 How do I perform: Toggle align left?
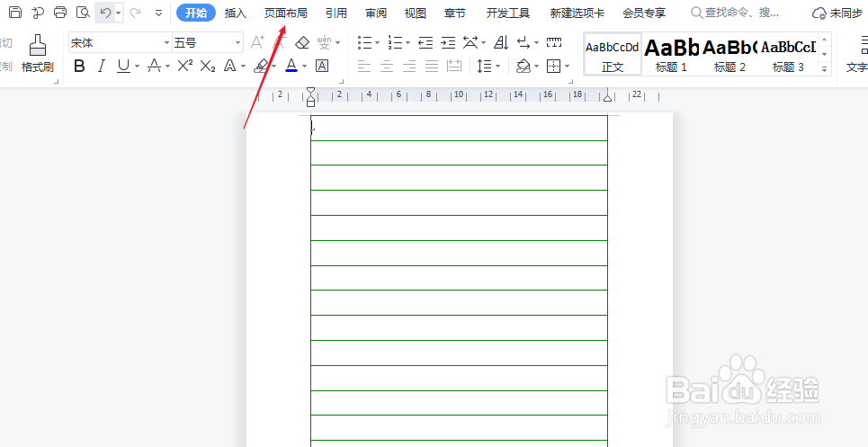(364, 67)
